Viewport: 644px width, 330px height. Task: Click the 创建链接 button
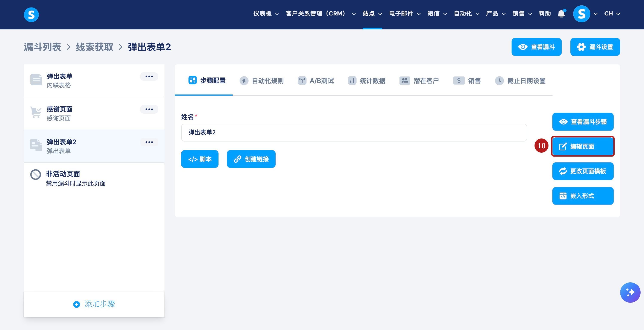click(251, 159)
